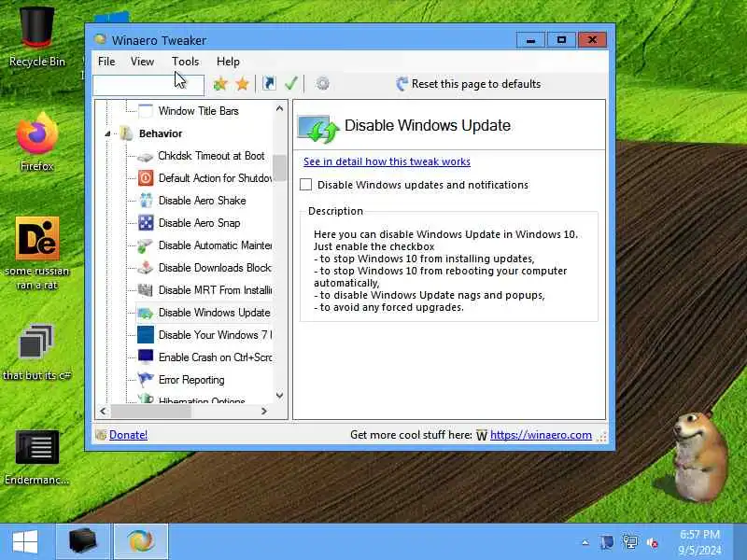Viewport: 747px width, 560px height.
Task: Select 'some russian ran a rat' desktop icon
Action: 37,253
